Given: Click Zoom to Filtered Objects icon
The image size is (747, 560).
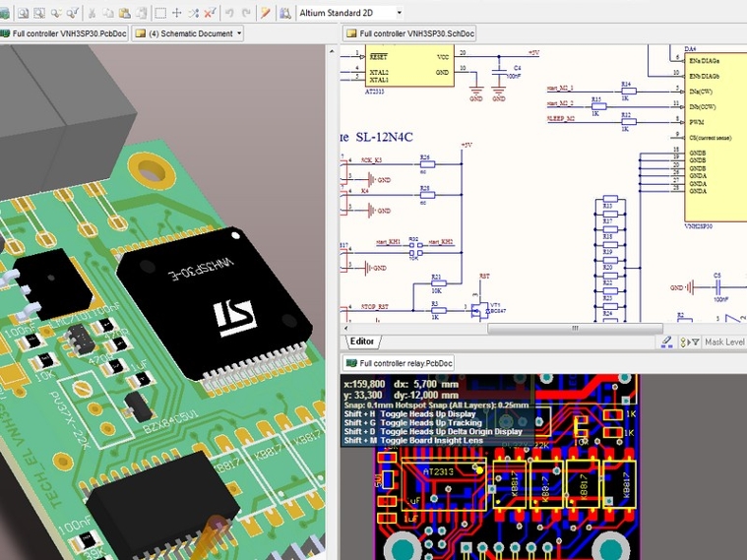Looking at the screenshot, I should click(x=73, y=13).
